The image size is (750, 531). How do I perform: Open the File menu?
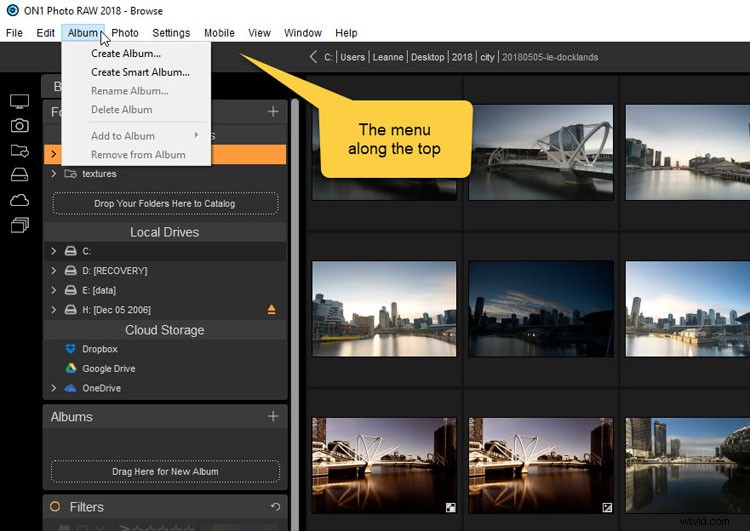click(x=14, y=33)
